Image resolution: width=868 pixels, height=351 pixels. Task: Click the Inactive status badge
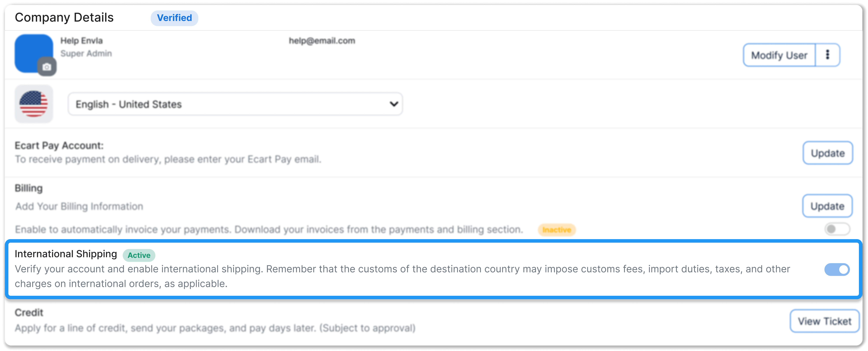pyautogui.click(x=557, y=230)
